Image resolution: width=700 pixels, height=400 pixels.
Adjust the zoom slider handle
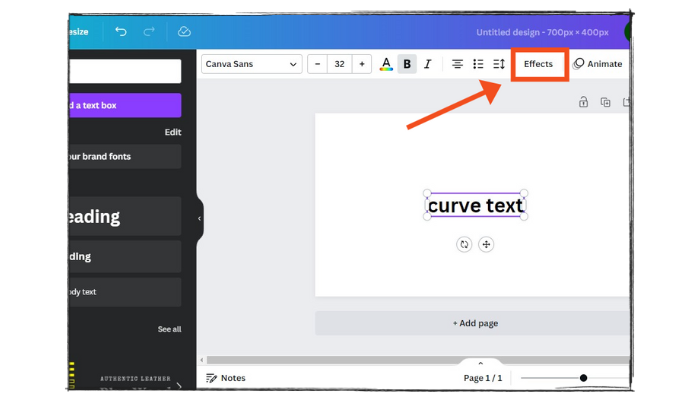pyautogui.click(x=583, y=378)
